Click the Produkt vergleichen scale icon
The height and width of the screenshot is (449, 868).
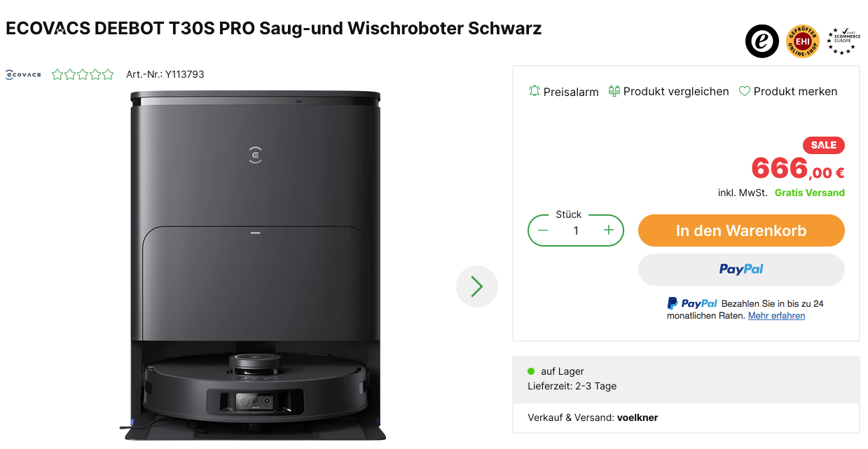614,91
